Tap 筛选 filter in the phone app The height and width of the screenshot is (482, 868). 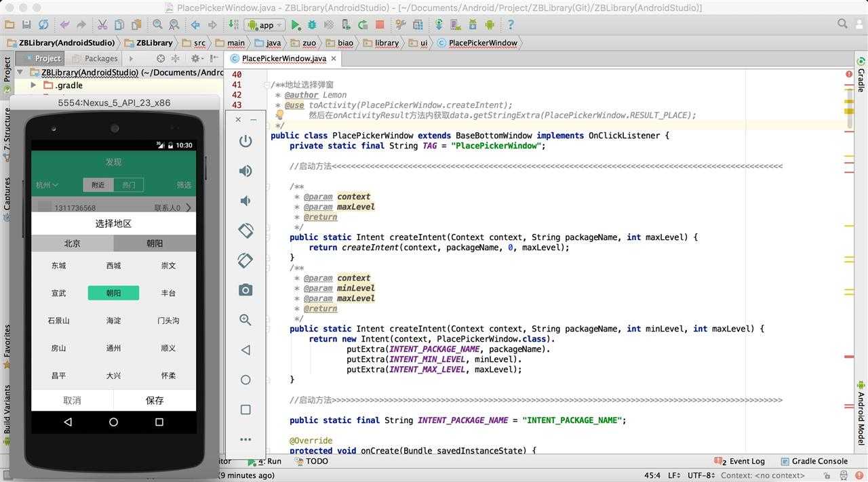pos(184,184)
